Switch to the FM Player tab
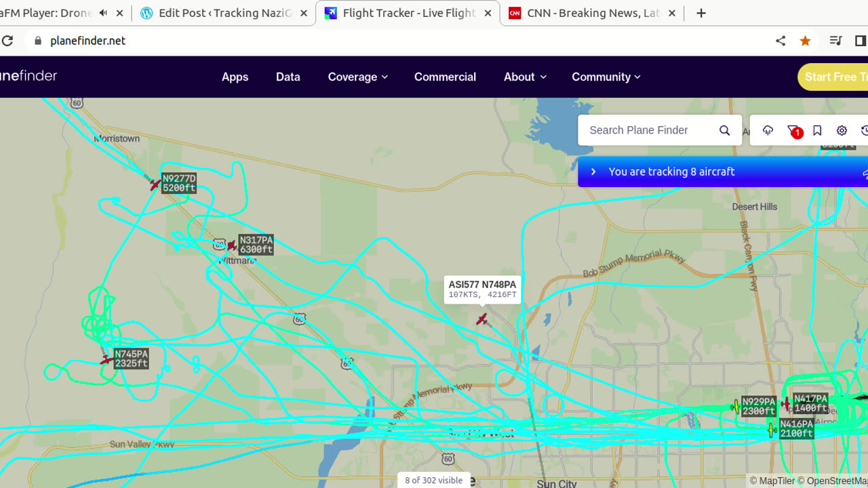 click(47, 13)
